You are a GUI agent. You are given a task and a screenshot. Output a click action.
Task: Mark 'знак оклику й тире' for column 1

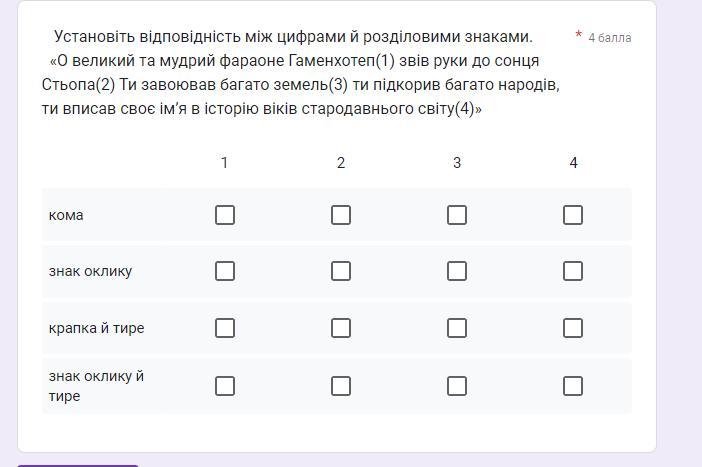coord(225,386)
